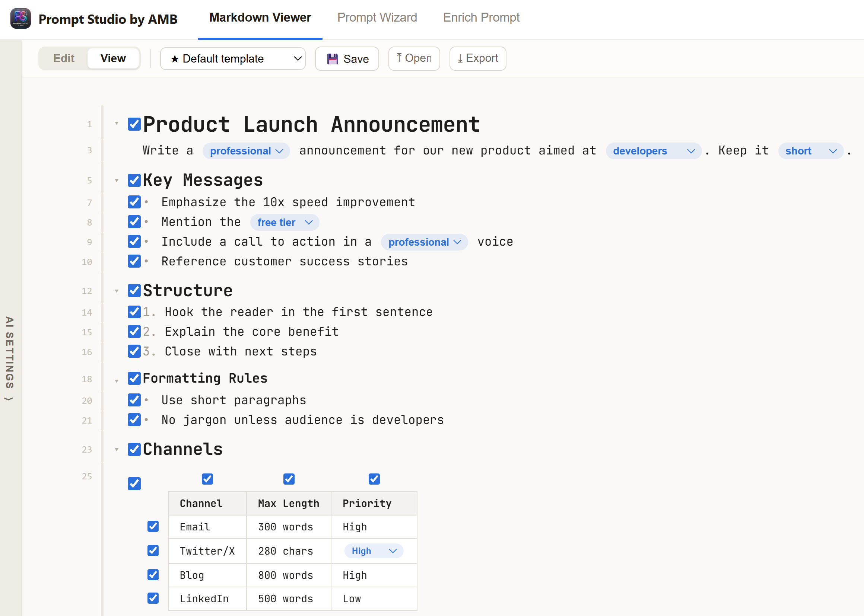Image resolution: width=864 pixels, height=616 pixels.
Task: Click the 800 words cell
Action: [x=289, y=575]
